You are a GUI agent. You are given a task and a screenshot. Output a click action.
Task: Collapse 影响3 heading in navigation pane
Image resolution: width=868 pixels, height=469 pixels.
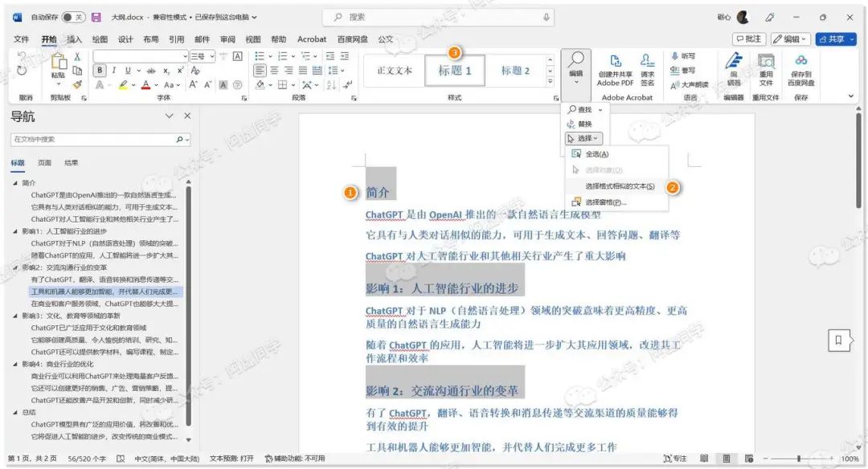[x=15, y=316]
